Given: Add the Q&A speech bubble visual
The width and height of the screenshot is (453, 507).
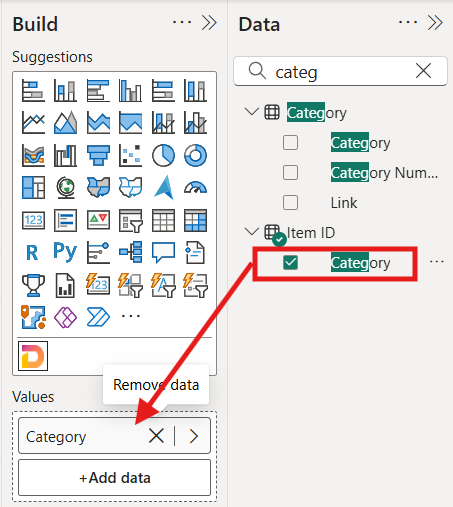Looking at the screenshot, I should [x=163, y=252].
